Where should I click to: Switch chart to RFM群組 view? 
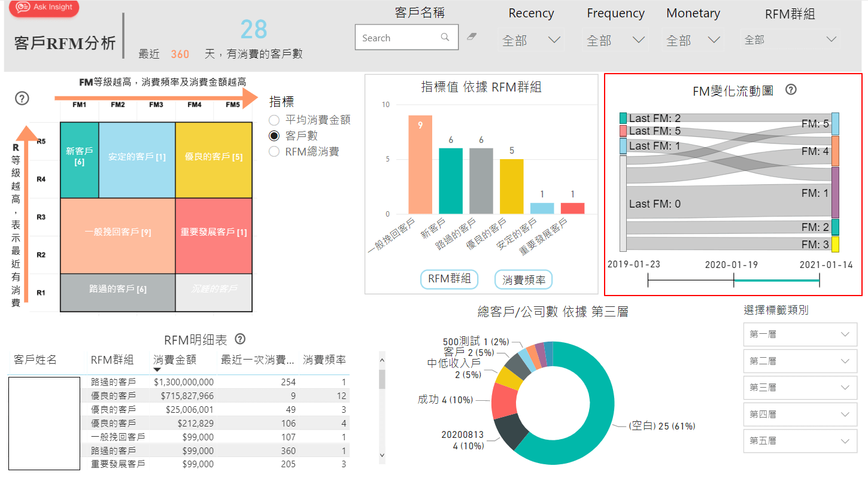tap(449, 279)
